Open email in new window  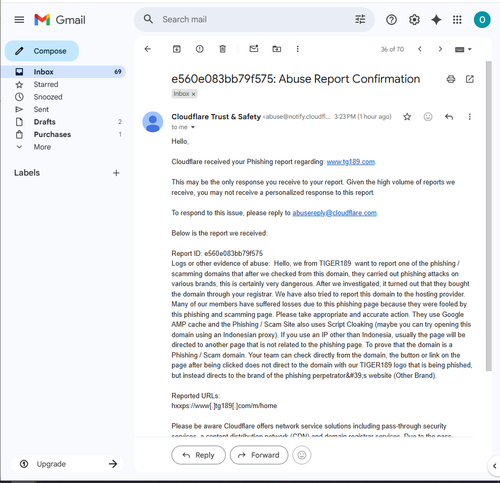click(x=470, y=79)
